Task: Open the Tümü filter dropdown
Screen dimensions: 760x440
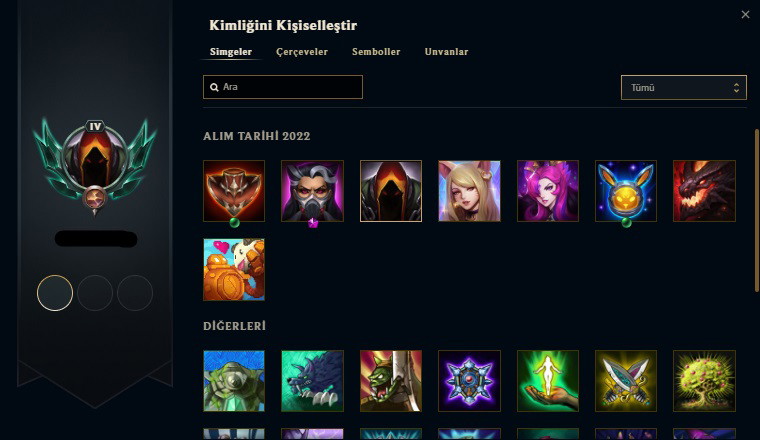Action: pyautogui.click(x=683, y=87)
